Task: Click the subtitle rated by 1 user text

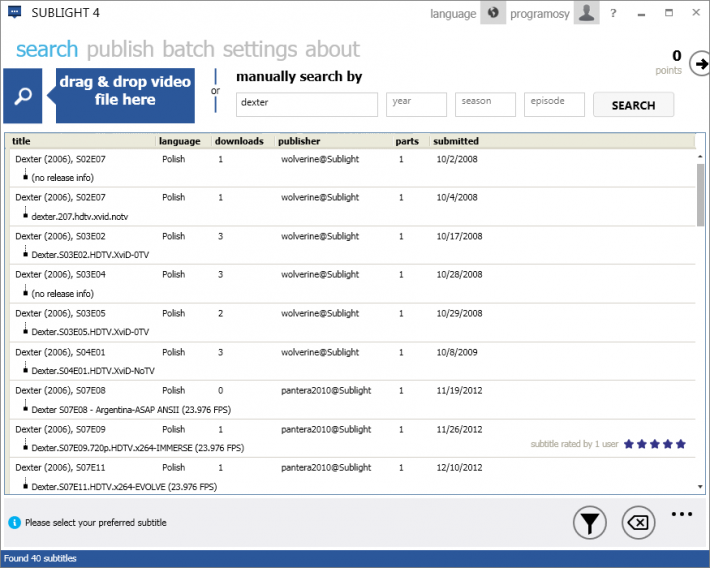Action: click(x=574, y=444)
